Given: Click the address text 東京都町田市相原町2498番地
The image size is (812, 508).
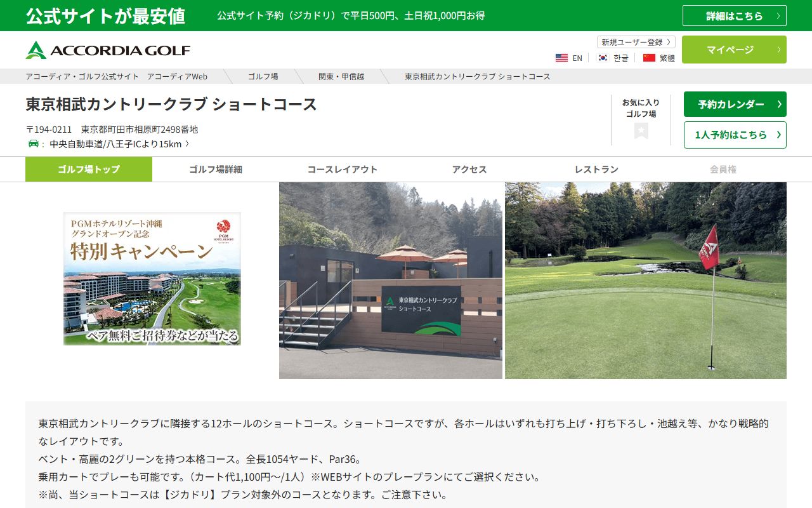Looking at the screenshot, I should pyautogui.click(x=140, y=130).
